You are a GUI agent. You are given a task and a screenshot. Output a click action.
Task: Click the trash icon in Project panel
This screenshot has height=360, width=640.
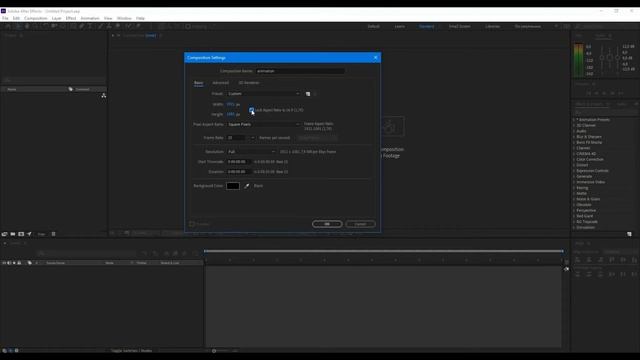point(53,234)
